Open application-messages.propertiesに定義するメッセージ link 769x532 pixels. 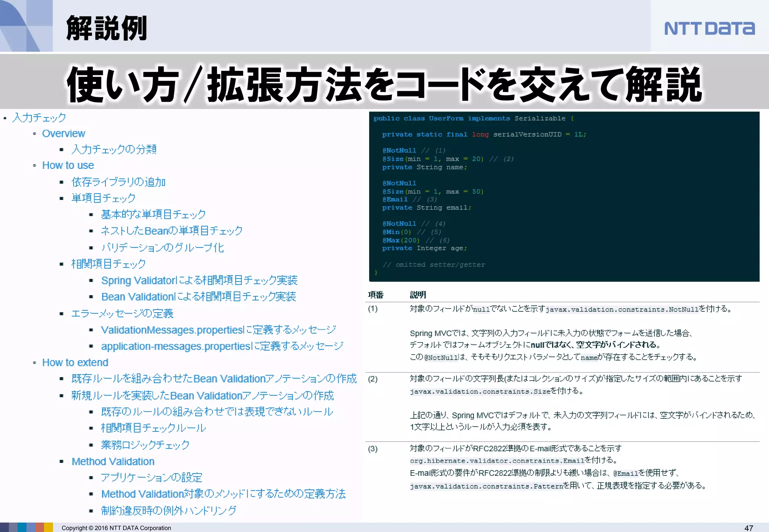click(222, 346)
